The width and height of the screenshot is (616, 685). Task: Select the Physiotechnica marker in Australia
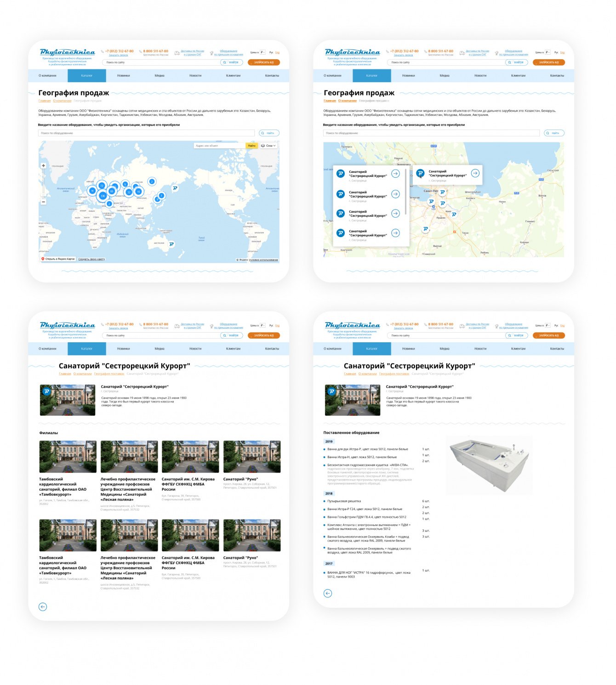click(x=171, y=244)
